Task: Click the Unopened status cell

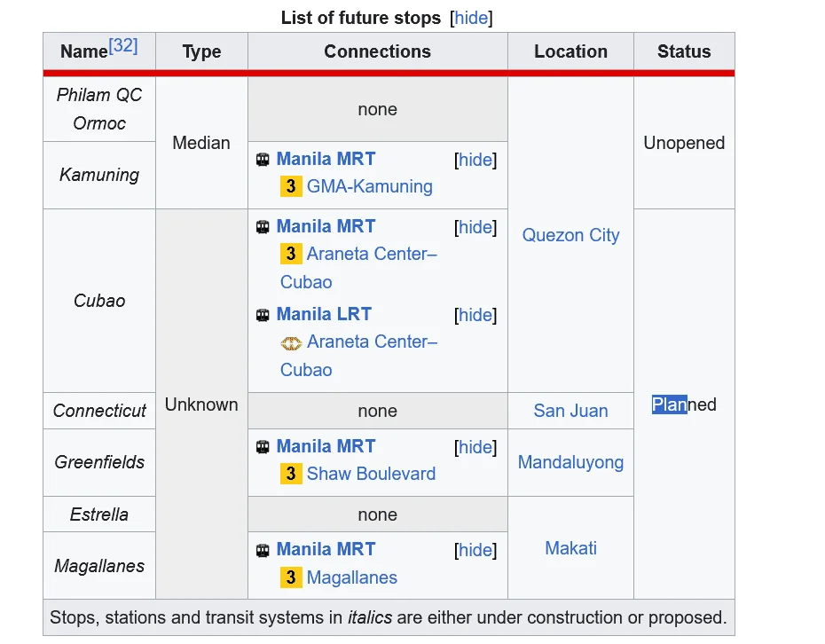Action: (684, 143)
